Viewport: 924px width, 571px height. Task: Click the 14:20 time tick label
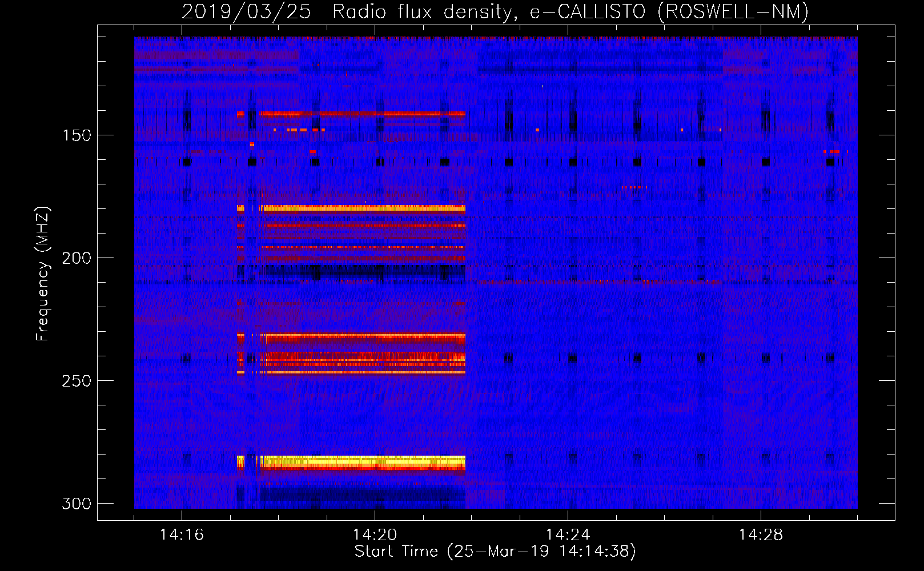click(375, 535)
